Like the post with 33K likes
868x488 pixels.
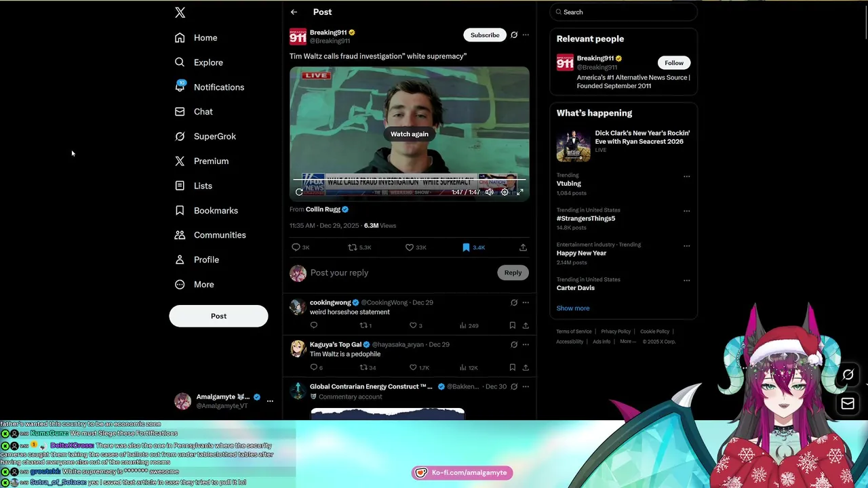point(416,247)
